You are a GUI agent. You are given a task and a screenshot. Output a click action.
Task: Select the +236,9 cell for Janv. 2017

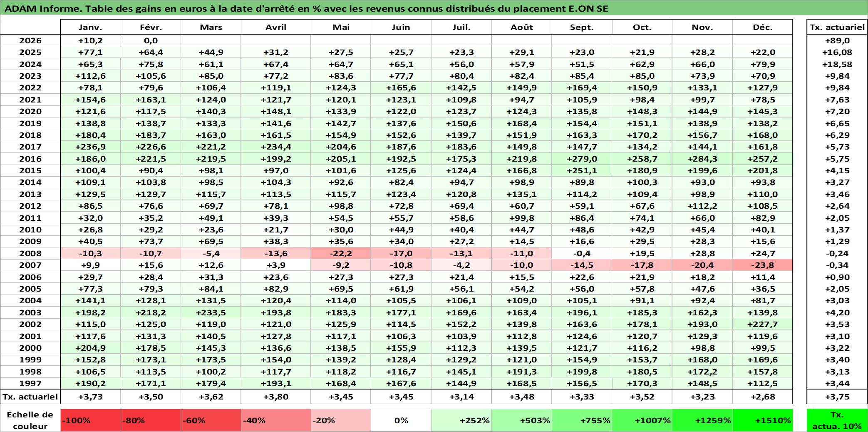point(91,147)
